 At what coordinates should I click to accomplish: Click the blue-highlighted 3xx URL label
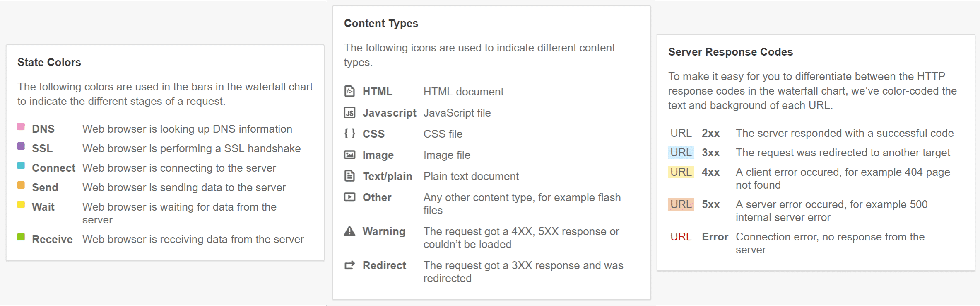tap(681, 153)
